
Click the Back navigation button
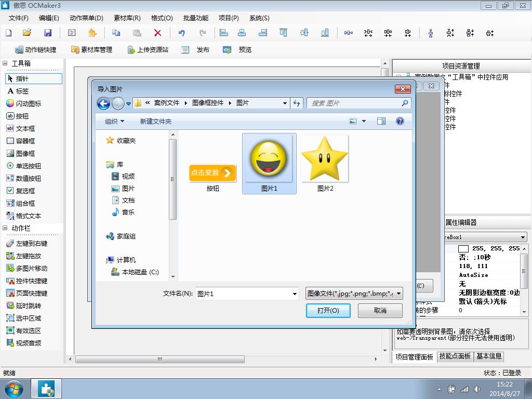pos(103,103)
